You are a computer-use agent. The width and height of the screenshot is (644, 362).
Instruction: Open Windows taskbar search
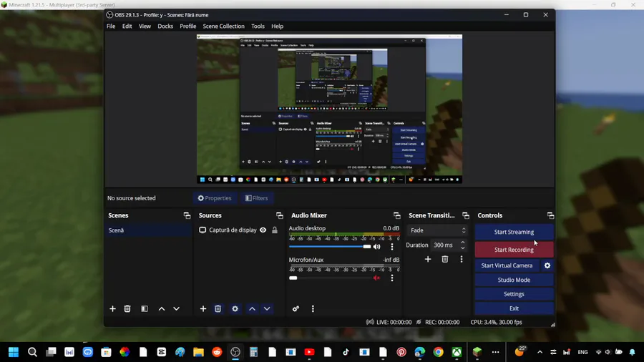pos(32,352)
